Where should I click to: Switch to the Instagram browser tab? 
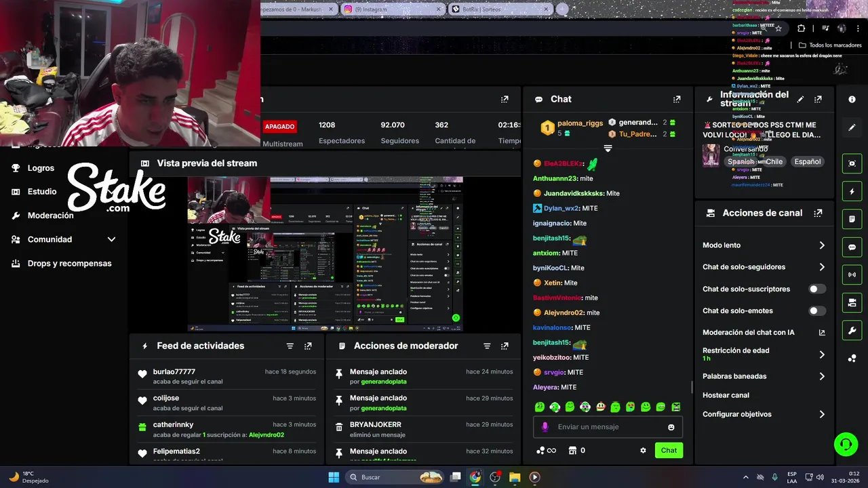[x=393, y=9]
